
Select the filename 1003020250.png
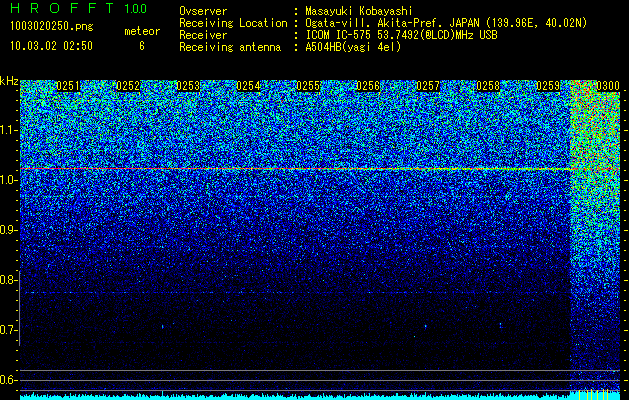click(x=52, y=26)
